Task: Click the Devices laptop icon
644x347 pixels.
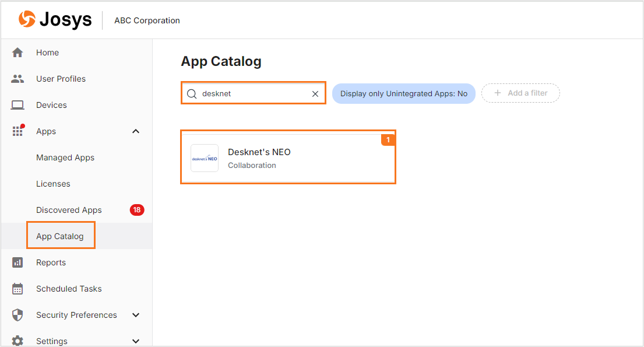Action: [17, 105]
